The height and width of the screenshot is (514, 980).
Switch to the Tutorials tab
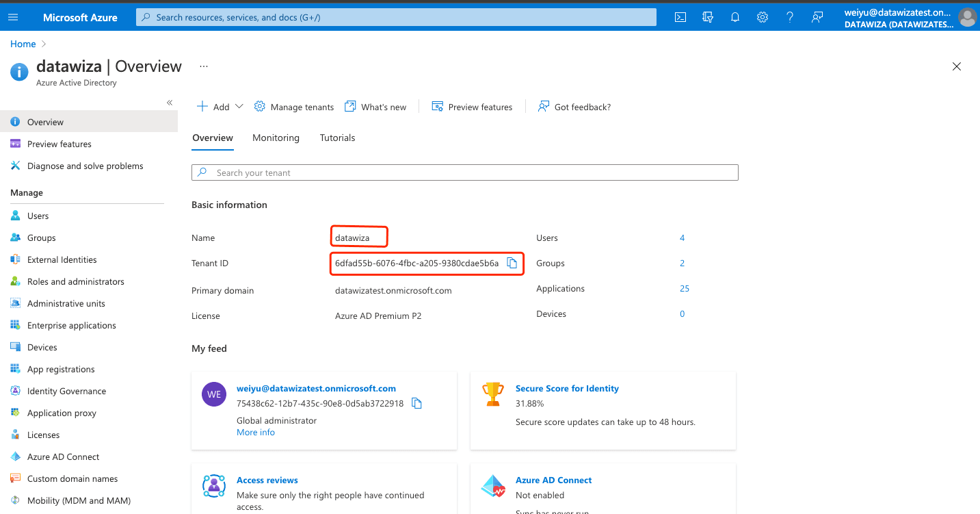click(x=337, y=138)
